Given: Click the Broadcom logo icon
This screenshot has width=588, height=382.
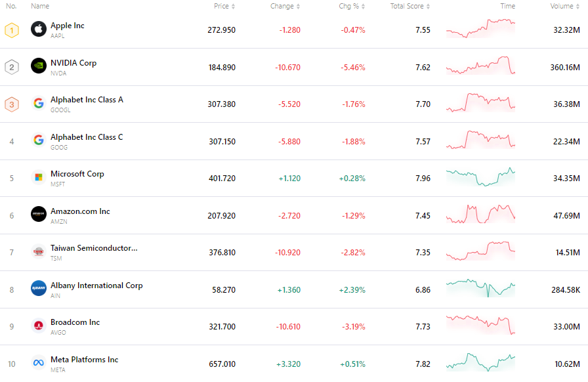Looking at the screenshot, I should tap(37, 325).
